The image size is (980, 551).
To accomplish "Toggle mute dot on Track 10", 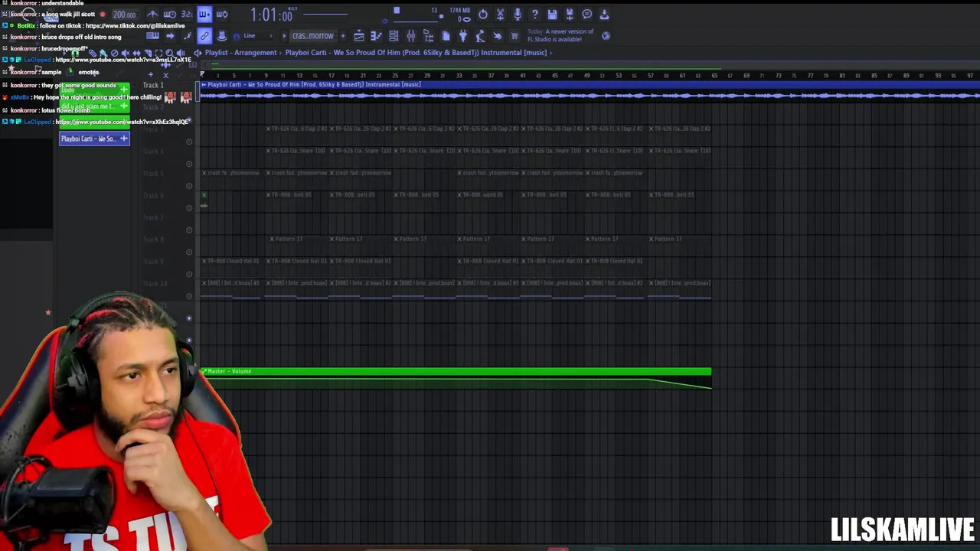I will pos(189,296).
